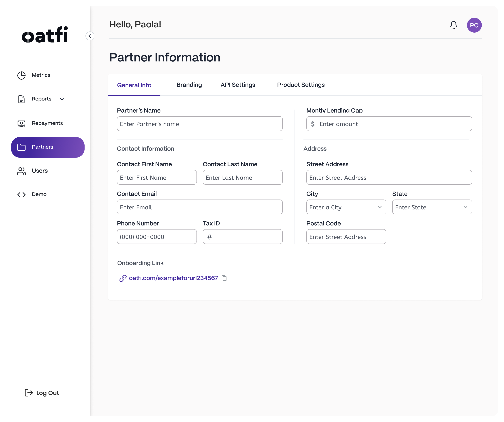Click the Log Out text
Viewport: 504px width, 422px height.
pyautogui.click(x=48, y=393)
